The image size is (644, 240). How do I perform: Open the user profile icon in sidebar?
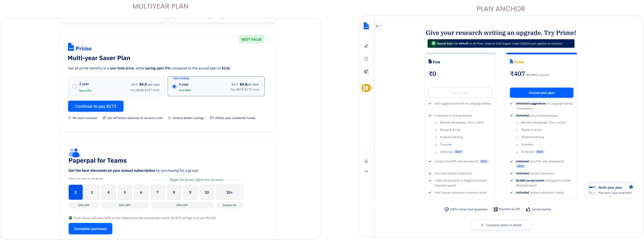[366, 161]
